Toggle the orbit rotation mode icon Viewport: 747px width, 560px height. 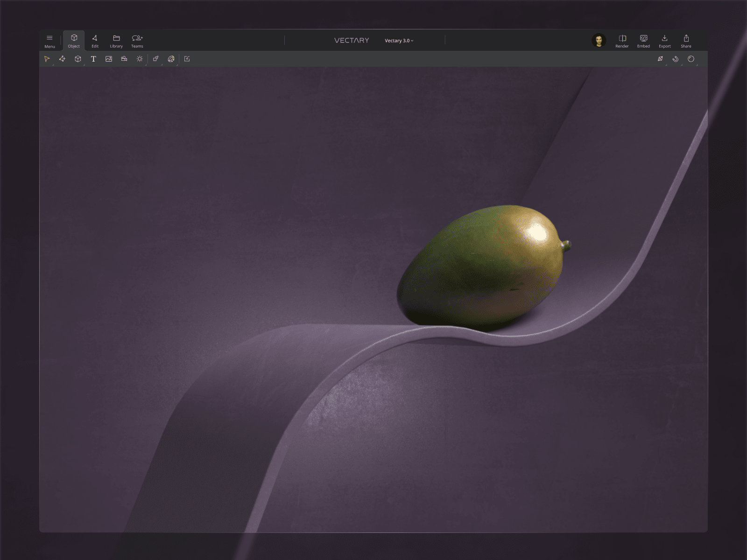(x=691, y=59)
